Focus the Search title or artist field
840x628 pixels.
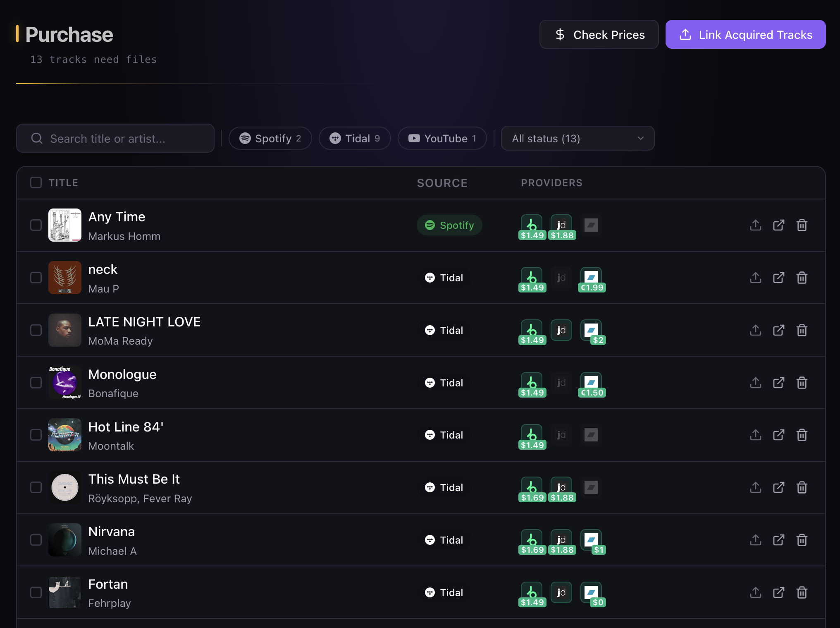tap(115, 138)
